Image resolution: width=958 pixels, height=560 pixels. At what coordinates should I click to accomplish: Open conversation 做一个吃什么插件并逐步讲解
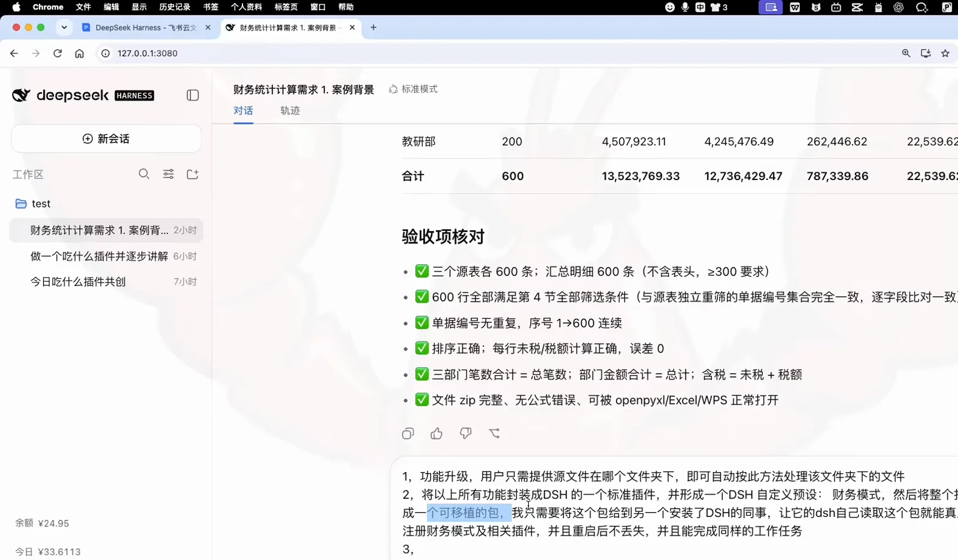click(x=106, y=256)
